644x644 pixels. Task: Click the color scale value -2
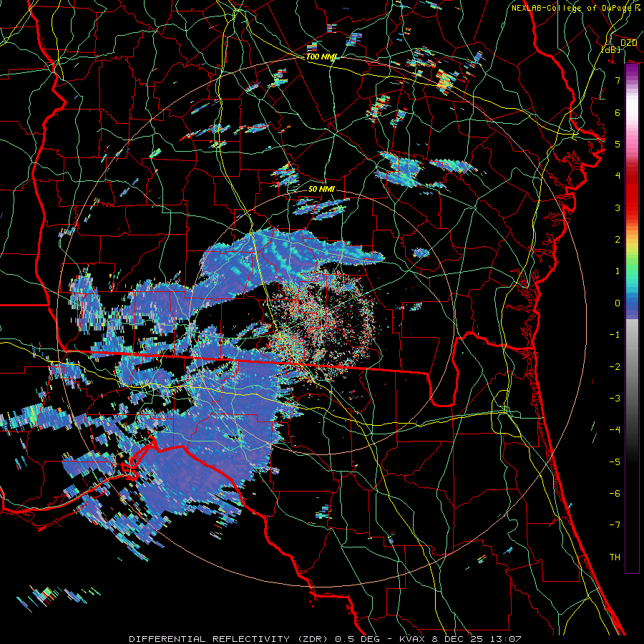615,367
